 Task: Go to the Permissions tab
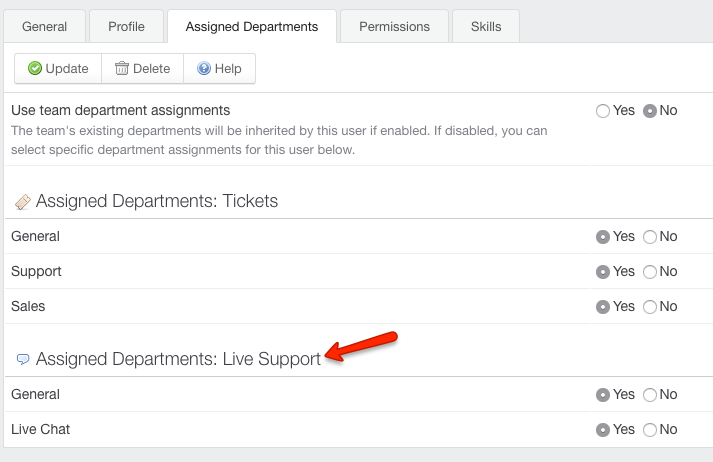tap(394, 26)
